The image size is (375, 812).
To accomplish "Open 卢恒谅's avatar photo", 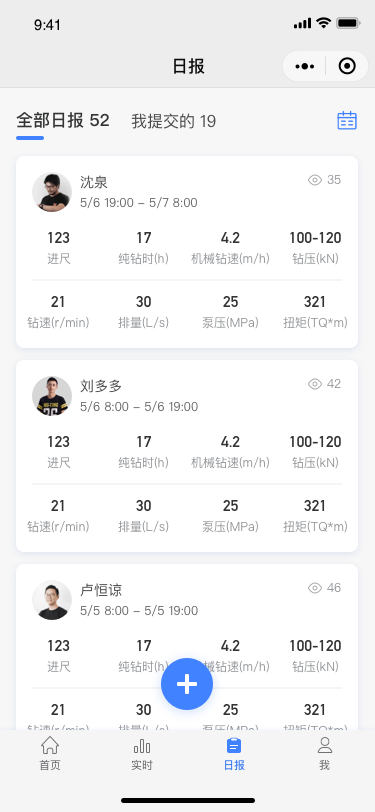I will click(52, 600).
